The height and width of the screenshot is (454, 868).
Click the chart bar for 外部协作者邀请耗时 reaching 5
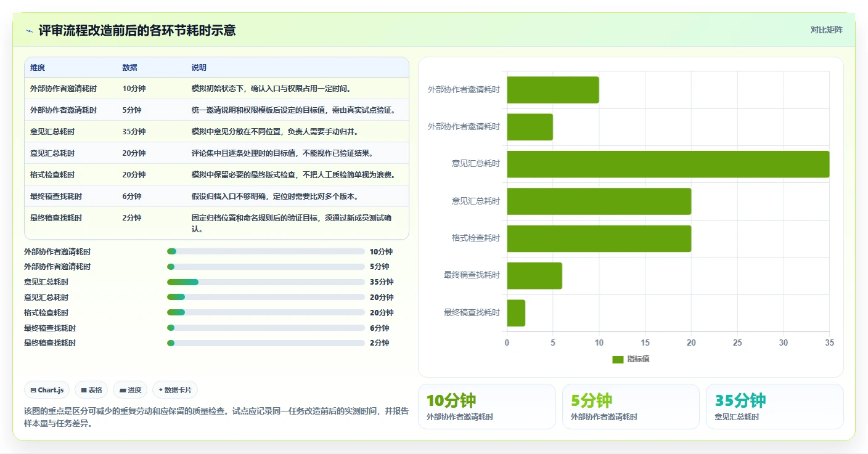pyautogui.click(x=530, y=127)
